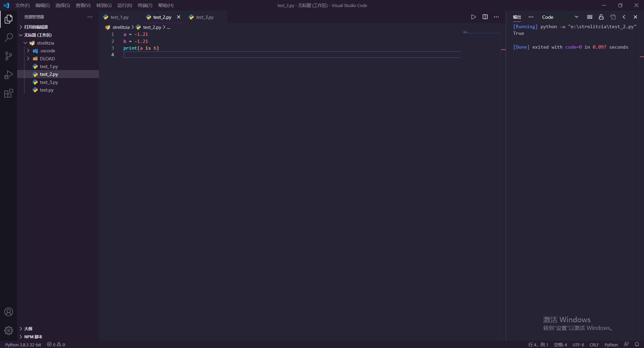Click the errors and warnings status indicator
This screenshot has width=644, height=348.
click(x=56, y=345)
